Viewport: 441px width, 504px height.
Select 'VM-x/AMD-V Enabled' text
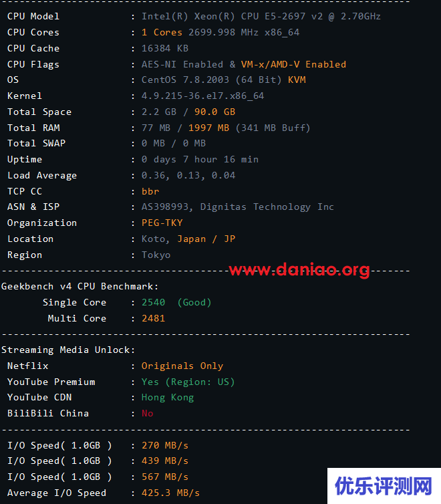tap(293, 64)
